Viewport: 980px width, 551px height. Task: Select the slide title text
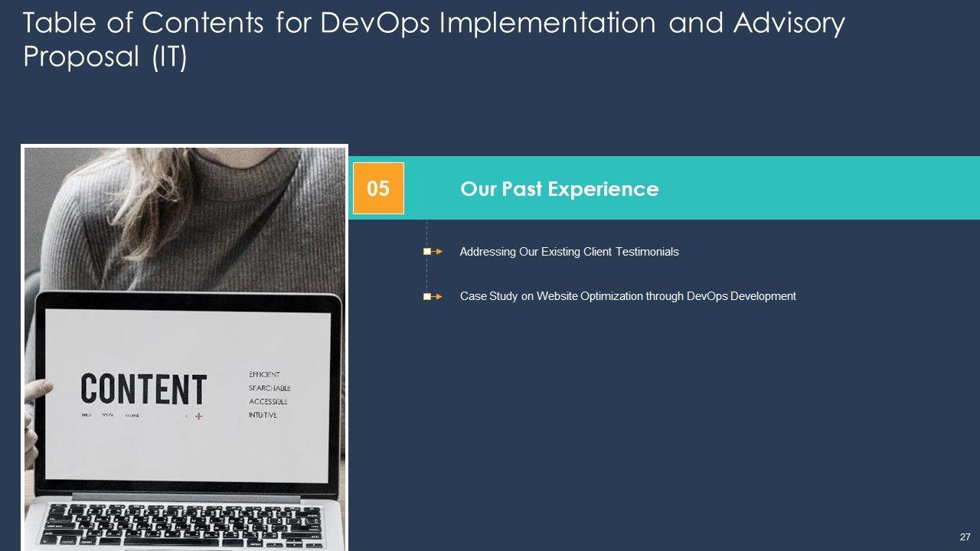(x=433, y=40)
